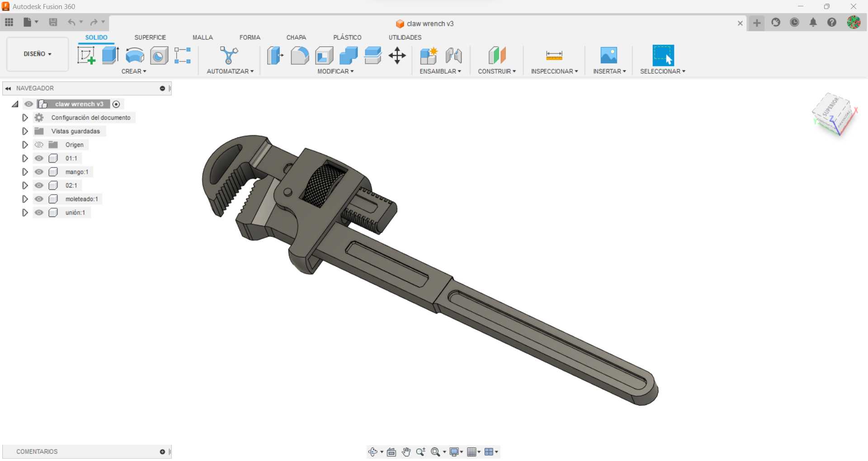Collapse the claw wrench v3 tree

(x=15, y=104)
